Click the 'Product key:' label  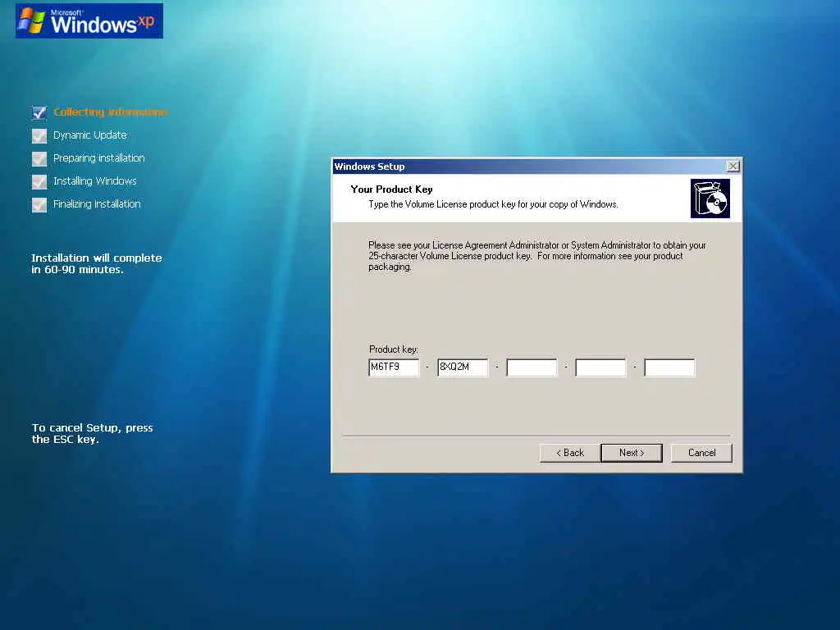click(x=394, y=349)
